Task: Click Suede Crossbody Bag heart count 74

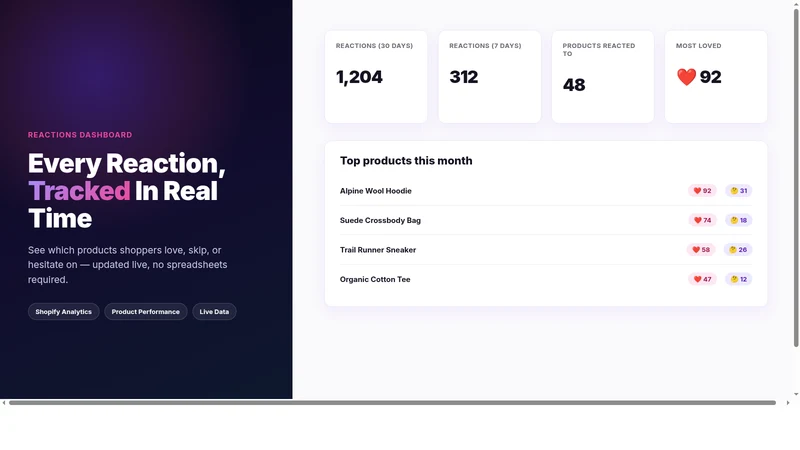Action: [702, 220]
